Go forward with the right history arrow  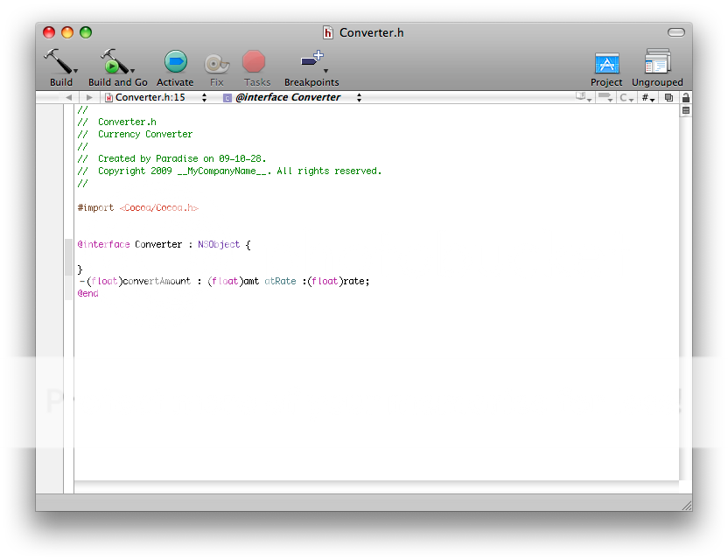89,97
